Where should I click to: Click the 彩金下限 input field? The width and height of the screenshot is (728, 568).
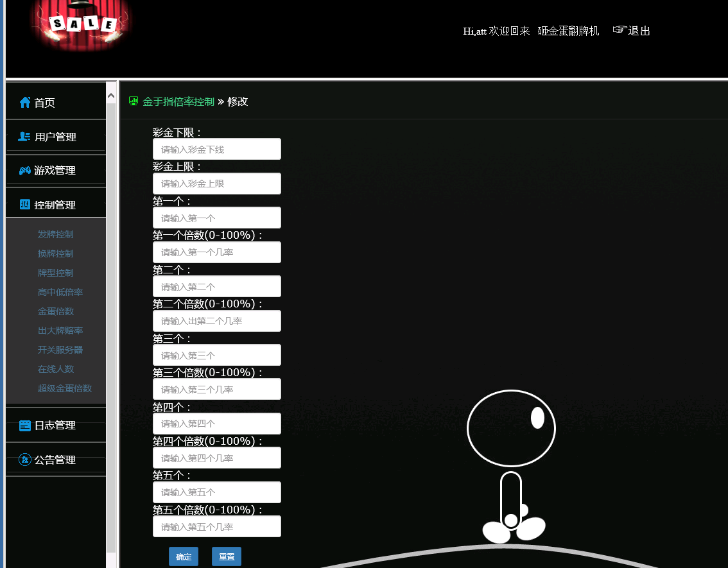[216, 148]
